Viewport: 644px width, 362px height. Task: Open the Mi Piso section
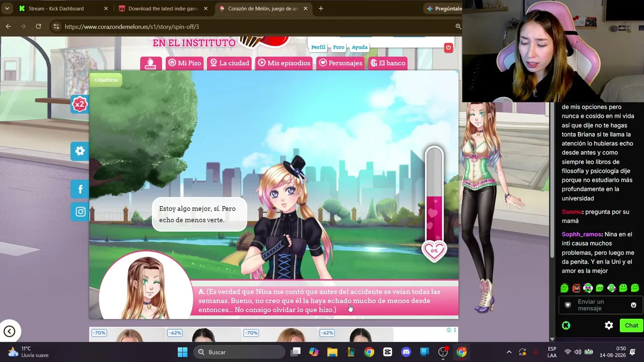coord(185,63)
